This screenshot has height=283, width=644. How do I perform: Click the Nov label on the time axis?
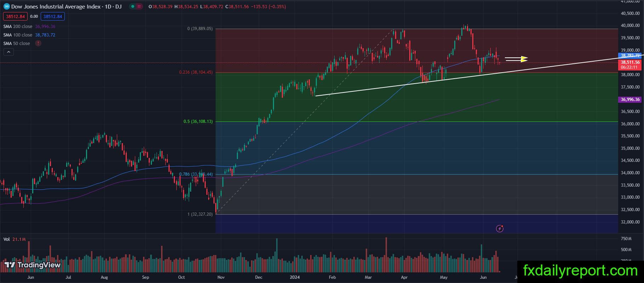(221, 277)
